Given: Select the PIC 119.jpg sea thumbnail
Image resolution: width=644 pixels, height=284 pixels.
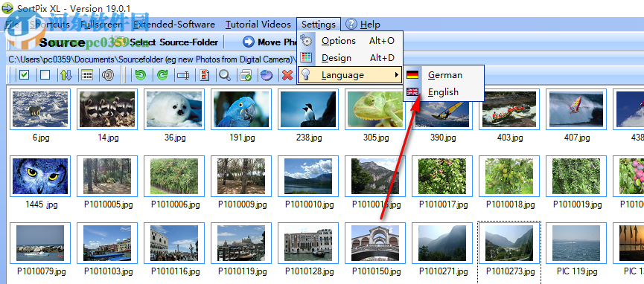Looking at the screenshot, I should [x=576, y=243].
